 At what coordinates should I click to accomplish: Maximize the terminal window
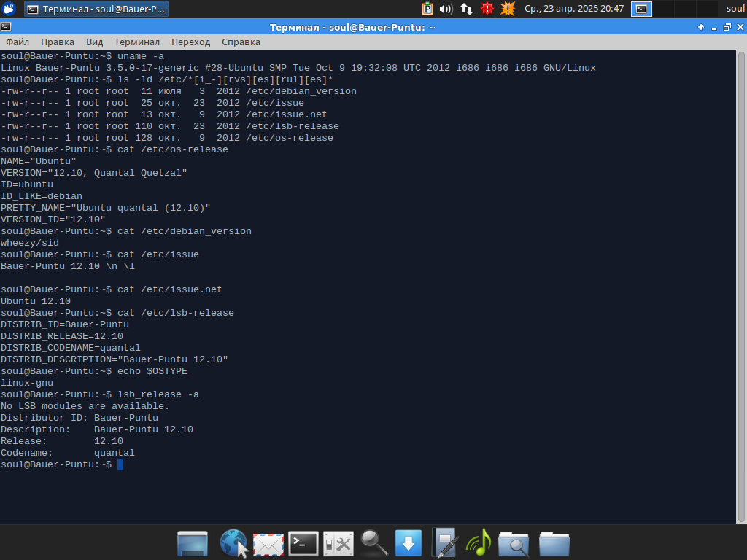[x=727, y=27]
